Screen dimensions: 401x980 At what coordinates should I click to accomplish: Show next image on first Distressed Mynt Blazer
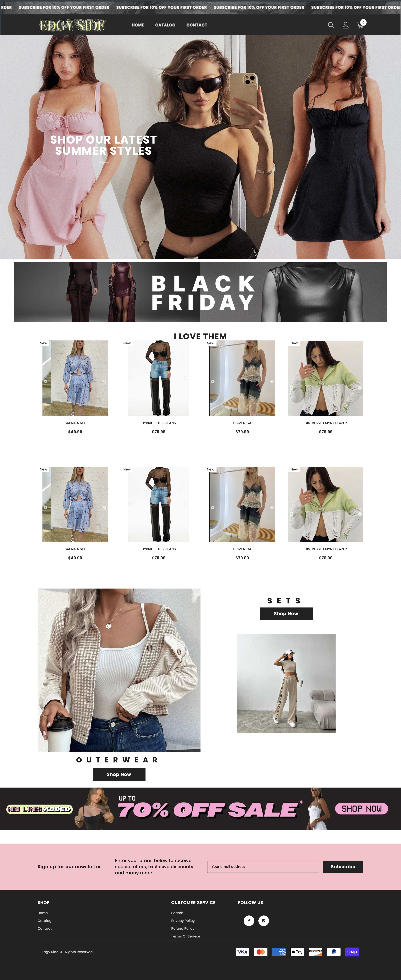(x=360, y=388)
